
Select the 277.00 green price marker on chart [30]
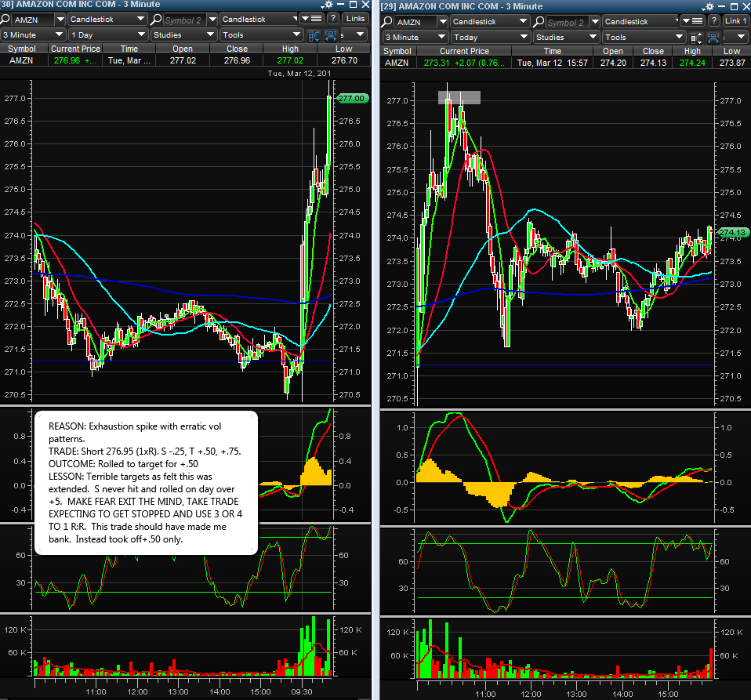tap(352, 98)
